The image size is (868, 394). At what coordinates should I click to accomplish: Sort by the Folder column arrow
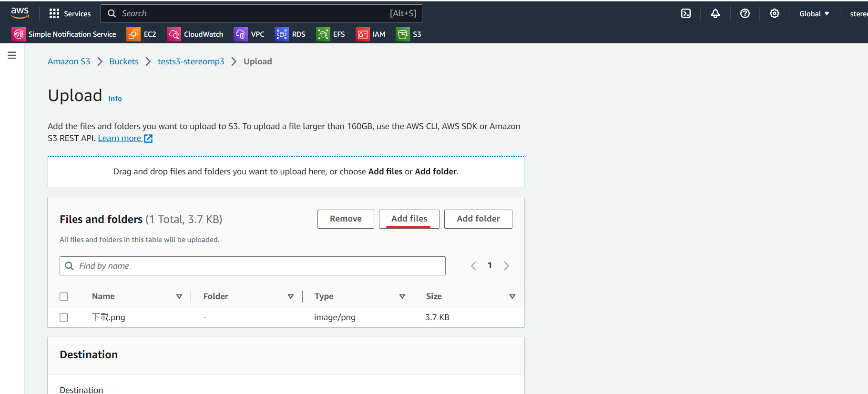[x=291, y=296]
